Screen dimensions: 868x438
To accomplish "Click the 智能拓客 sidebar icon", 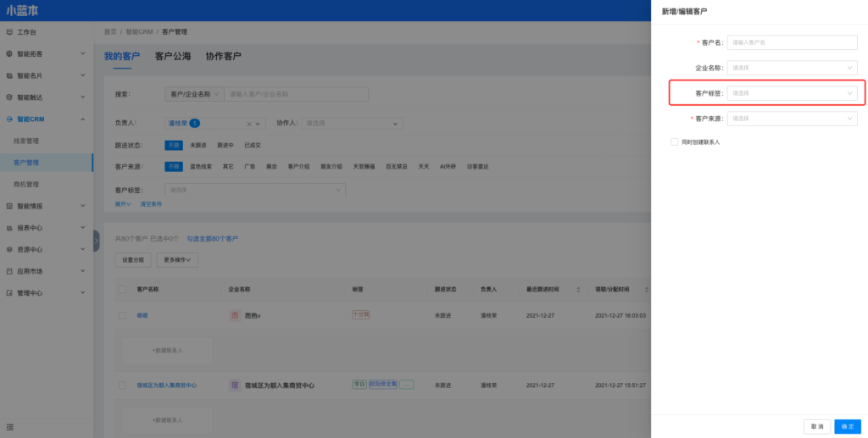I will 9,53.
